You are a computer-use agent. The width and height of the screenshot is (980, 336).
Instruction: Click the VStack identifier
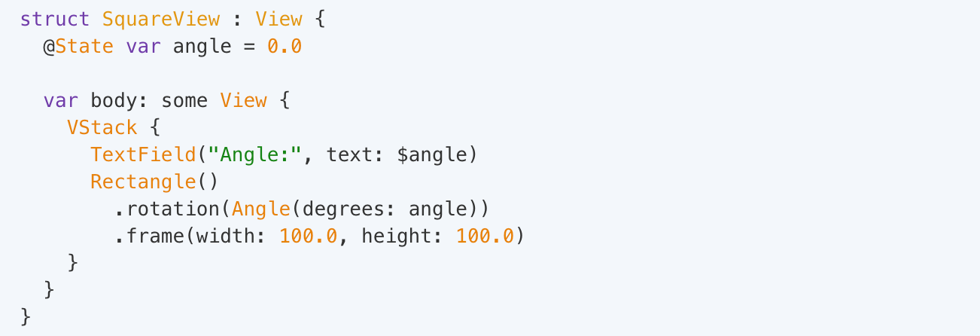[x=102, y=128]
